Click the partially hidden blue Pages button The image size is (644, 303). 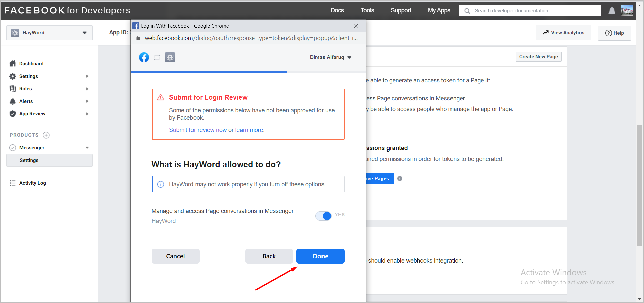pyautogui.click(x=380, y=178)
